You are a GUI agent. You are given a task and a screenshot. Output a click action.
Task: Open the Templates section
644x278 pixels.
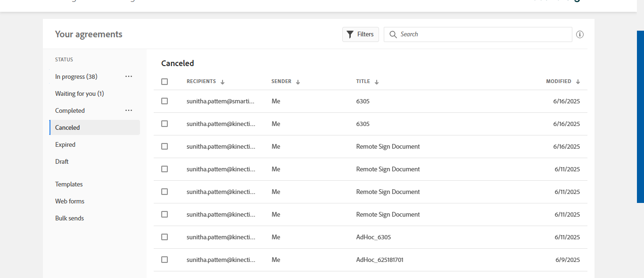click(x=69, y=184)
